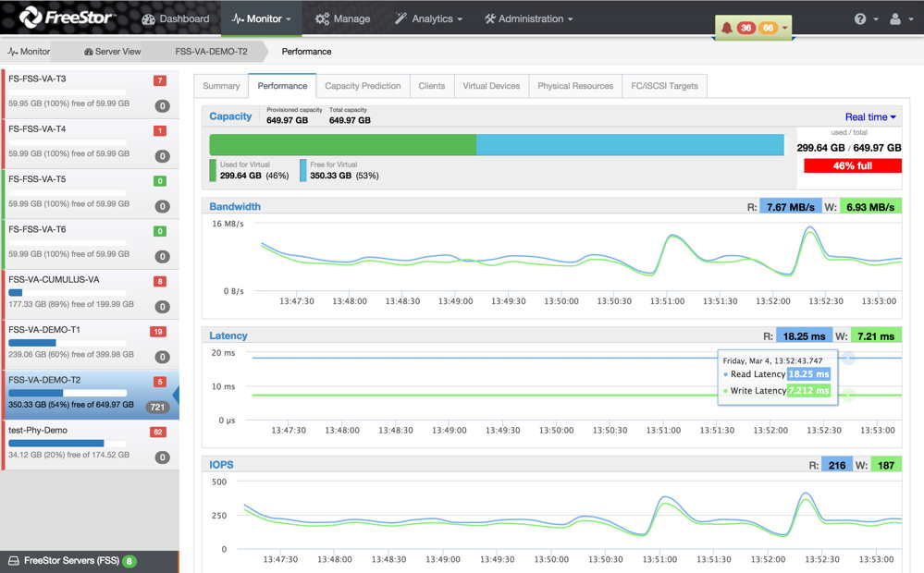The width and height of the screenshot is (924, 573).
Task: Click the Capacity section heading
Action: pos(230,116)
